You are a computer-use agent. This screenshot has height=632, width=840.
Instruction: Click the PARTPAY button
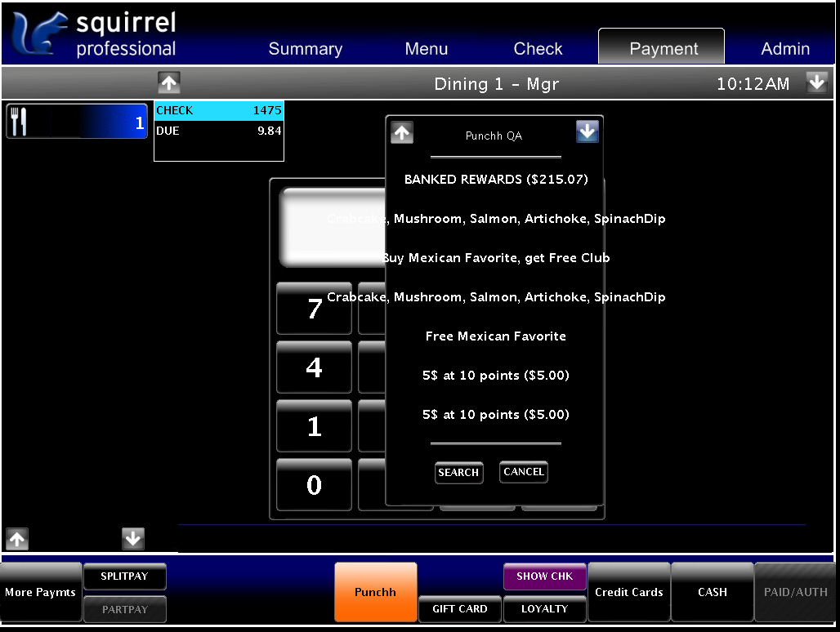pyautogui.click(x=125, y=609)
